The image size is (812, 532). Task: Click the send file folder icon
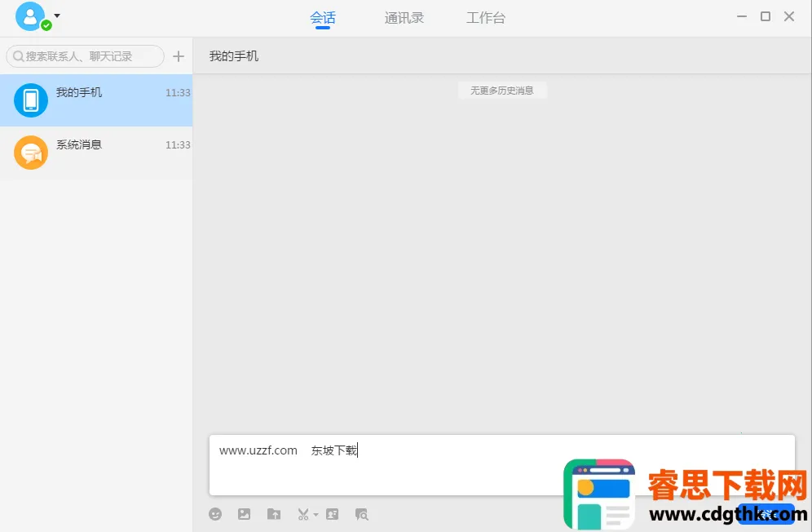click(x=274, y=514)
